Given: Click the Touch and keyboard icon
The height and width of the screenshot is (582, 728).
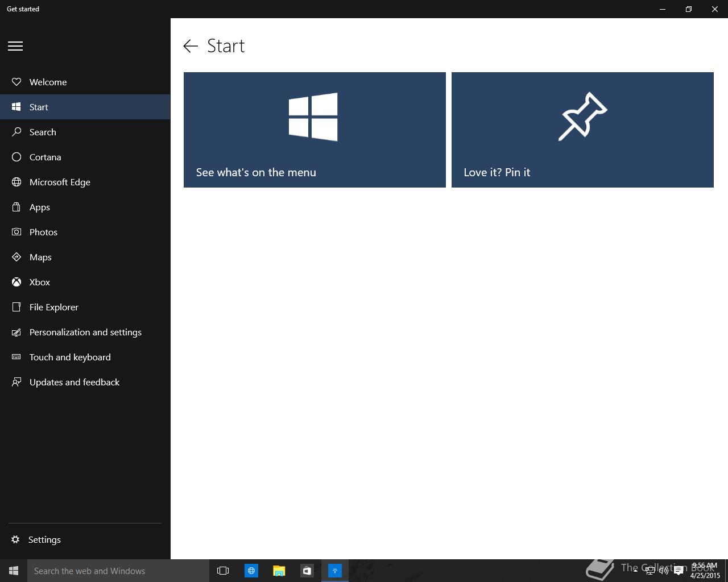Looking at the screenshot, I should pyautogui.click(x=16, y=357).
